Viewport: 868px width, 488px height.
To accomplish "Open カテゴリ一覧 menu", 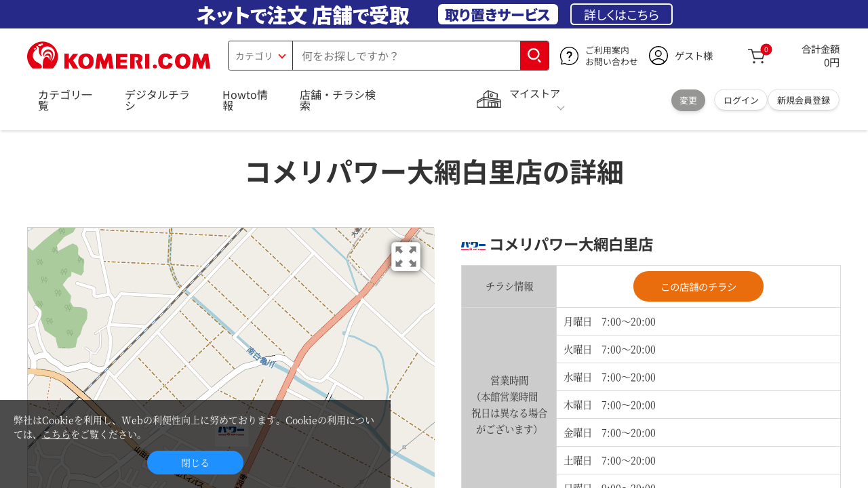I will [65, 100].
